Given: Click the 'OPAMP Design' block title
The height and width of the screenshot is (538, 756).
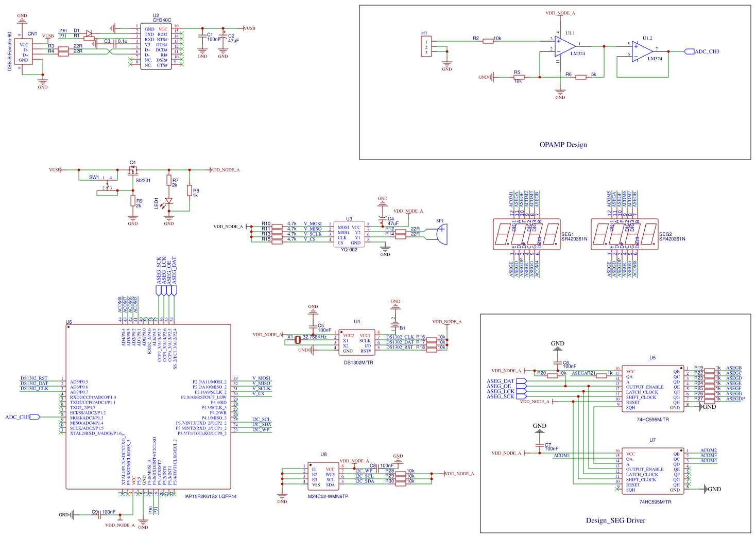Looking at the screenshot, I should pyautogui.click(x=563, y=145).
